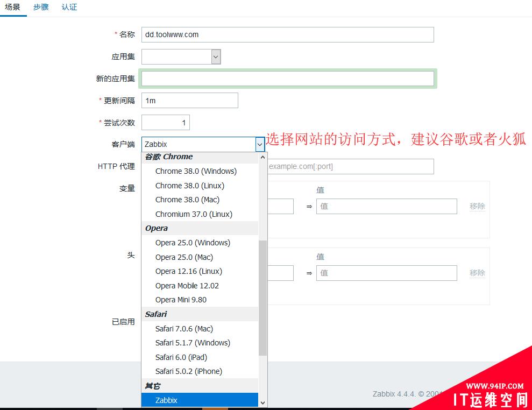Viewport: 532px width, 410px height.
Task: Select Opera 25.0 (Windows) option
Action: [200, 243]
